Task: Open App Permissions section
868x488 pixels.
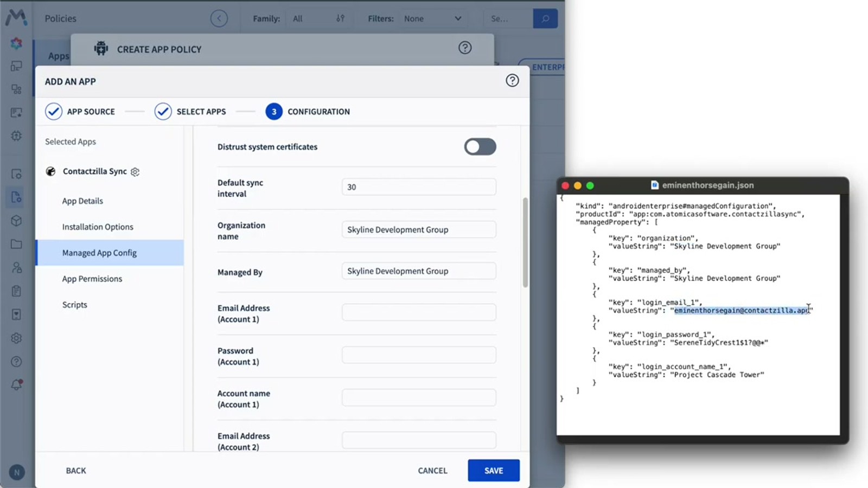Action: 92,279
